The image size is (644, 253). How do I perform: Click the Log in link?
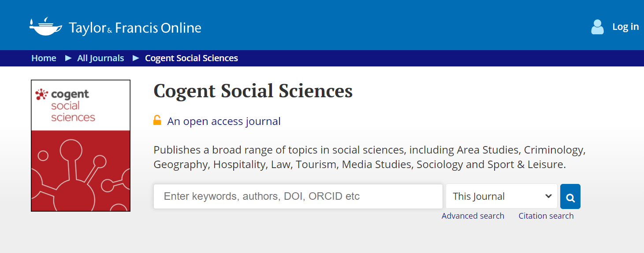625,27
